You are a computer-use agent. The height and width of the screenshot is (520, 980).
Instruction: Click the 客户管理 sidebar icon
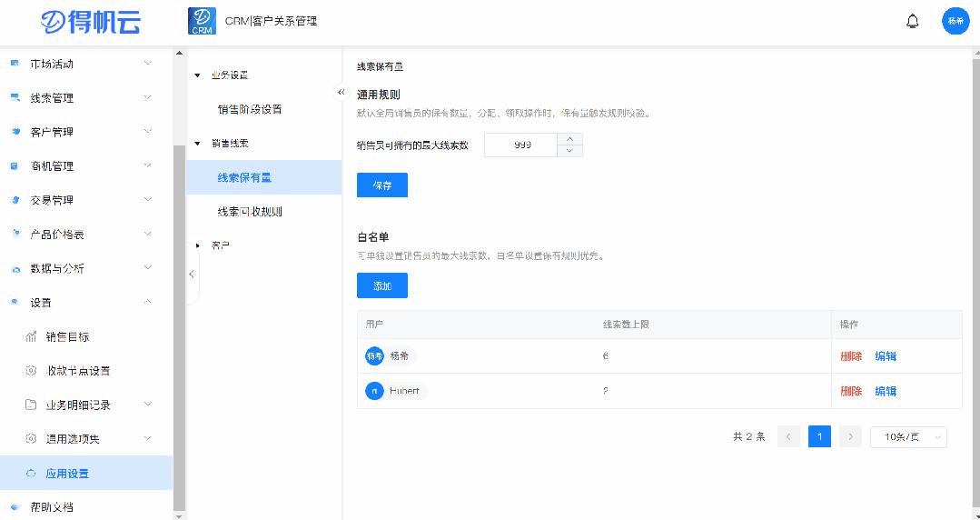tap(15, 132)
